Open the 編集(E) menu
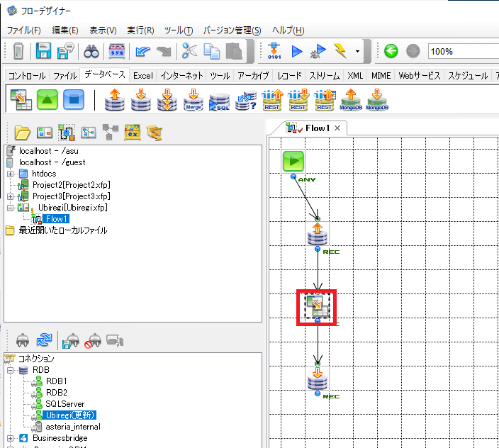Screen dimensions: 499x448 [x=65, y=30]
